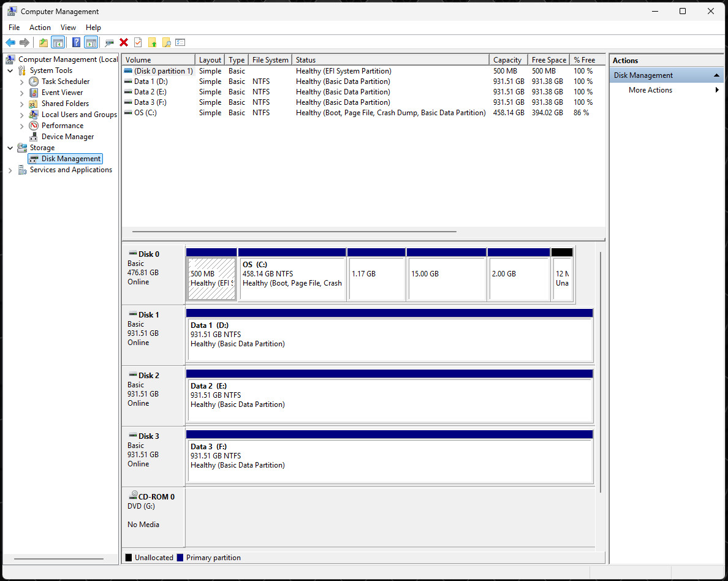Viewport: 728px width, 581px height.
Task: Select Data 2 (E:) partition on Disk 2
Action: click(390, 396)
